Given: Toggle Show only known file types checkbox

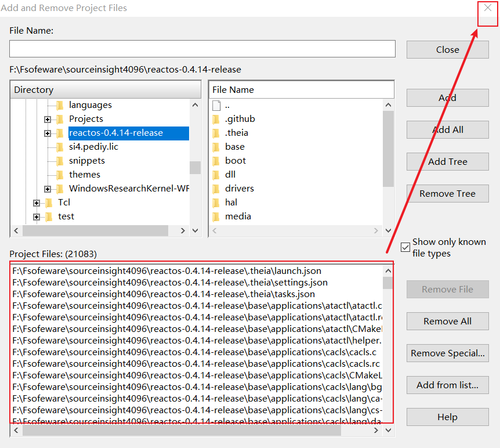Looking at the screenshot, I should (x=405, y=247).
